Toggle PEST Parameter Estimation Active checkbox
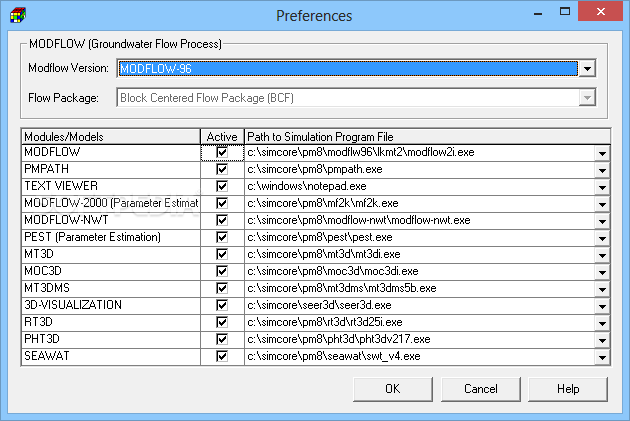This screenshot has width=630, height=421. (x=222, y=237)
